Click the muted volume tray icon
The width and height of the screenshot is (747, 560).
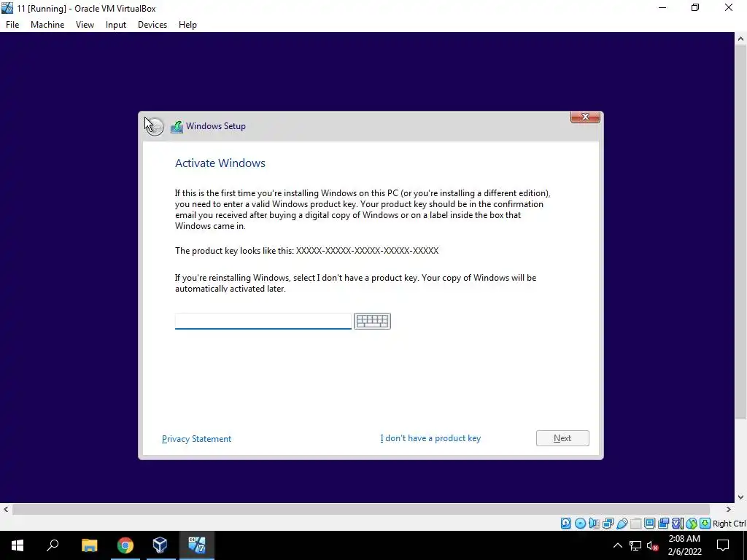pos(653,545)
